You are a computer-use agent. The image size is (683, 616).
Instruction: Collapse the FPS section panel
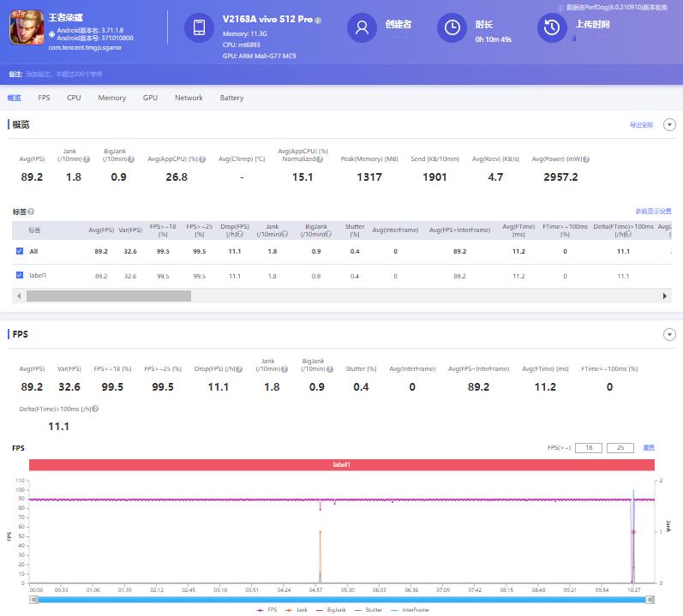click(669, 334)
